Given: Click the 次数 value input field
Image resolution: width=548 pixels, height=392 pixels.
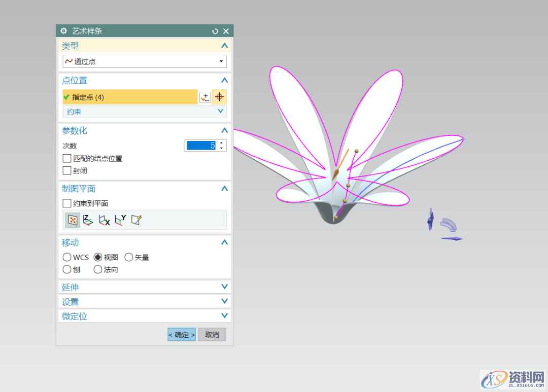Looking at the screenshot, I should (201, 146).
